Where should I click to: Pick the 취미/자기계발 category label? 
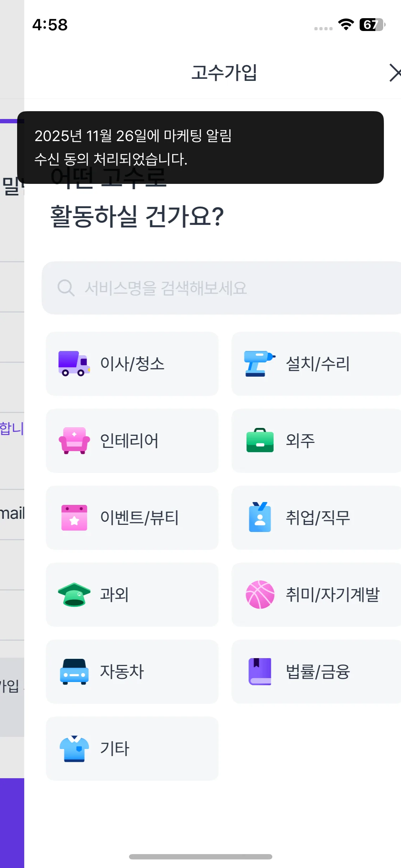tap(333, 595)
